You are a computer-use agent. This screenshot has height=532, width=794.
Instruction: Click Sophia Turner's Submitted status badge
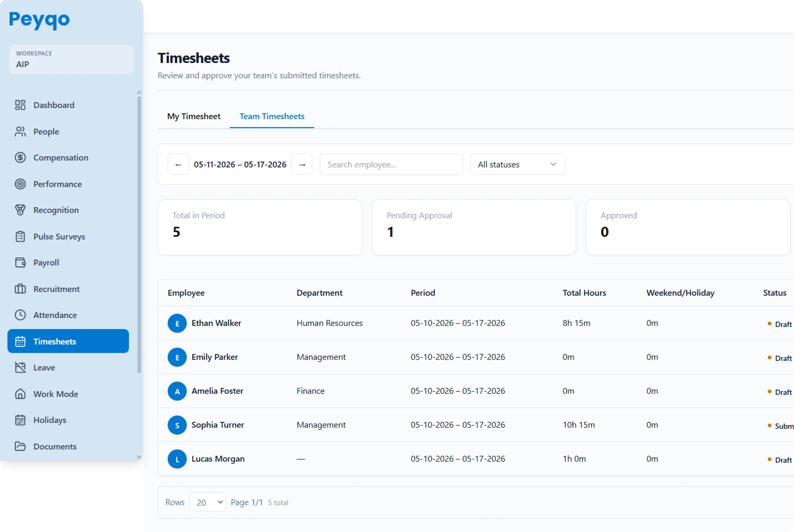[780, 426]
